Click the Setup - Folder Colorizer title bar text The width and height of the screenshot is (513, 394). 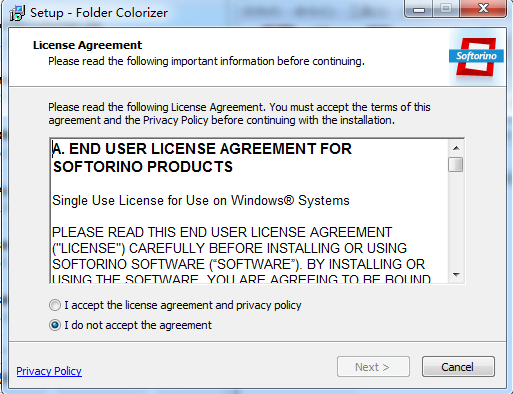click(99, 13)
